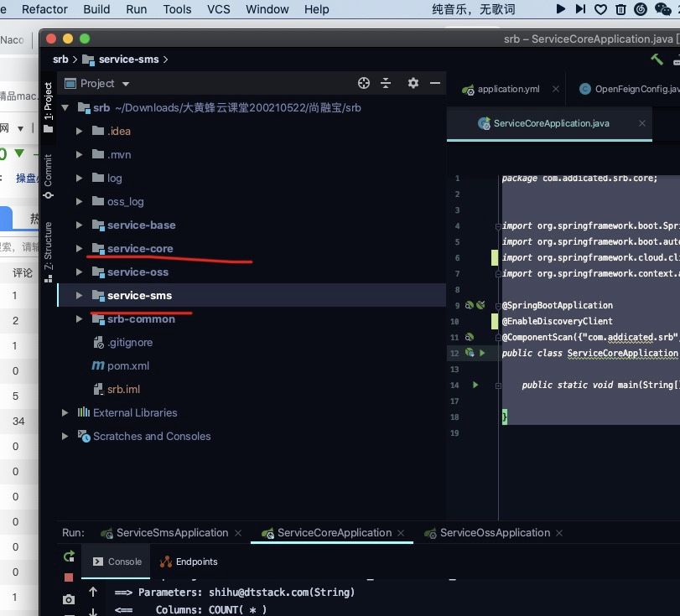Click run gutter arrow on line 14
The image size is (680, 616).
click(x=475, y=385)
